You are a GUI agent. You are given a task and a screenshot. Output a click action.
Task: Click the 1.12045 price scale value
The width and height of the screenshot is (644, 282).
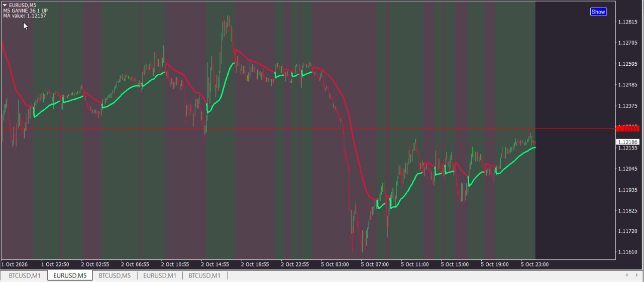(627, 169)
